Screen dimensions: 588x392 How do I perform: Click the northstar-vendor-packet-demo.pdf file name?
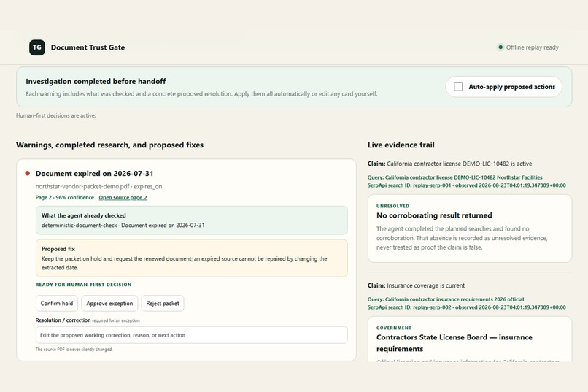pyautogui.click(x=82, y=186)
